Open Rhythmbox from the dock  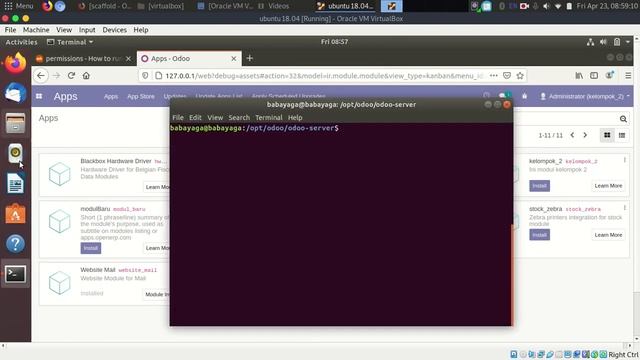pyautogui.click(x=16, y=153)
